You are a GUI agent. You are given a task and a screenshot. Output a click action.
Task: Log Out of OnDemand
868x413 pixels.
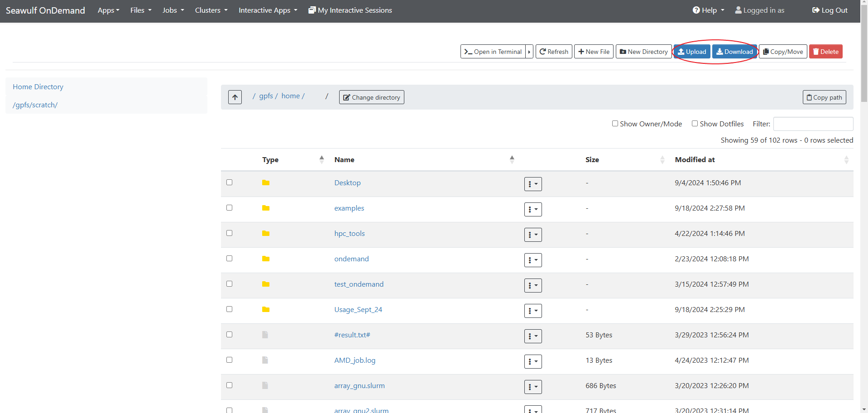[830, 10]
